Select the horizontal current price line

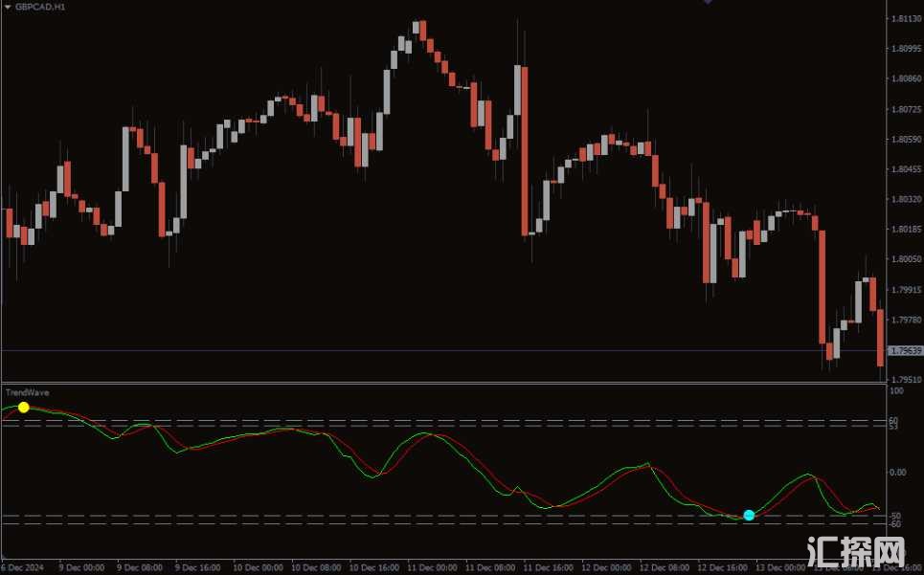(x=383, y=351)
